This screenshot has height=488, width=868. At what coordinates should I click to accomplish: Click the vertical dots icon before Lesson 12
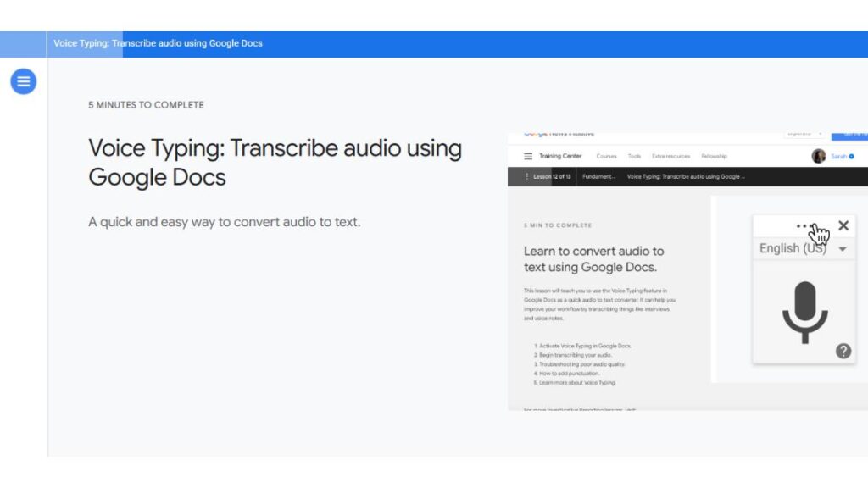[526, 176]
